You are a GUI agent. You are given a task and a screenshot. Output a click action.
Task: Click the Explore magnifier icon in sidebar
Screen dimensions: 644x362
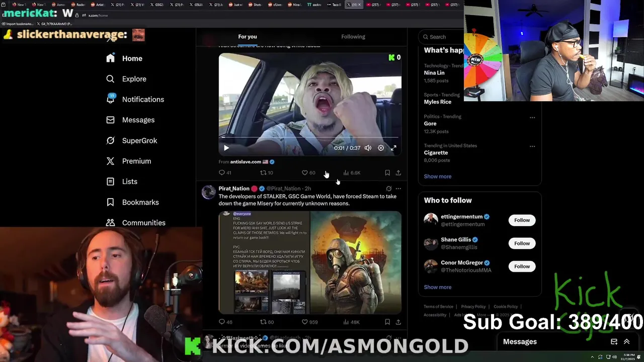point(110,79)
